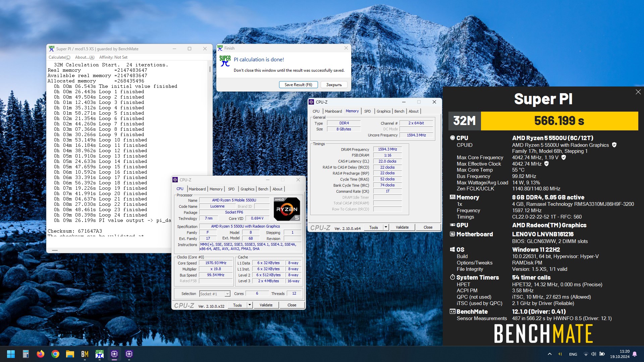Switch to Mainboard tab in Memory CPU-Z window
The height and width of the screenshot is (362, 644).
pos(333,111)
